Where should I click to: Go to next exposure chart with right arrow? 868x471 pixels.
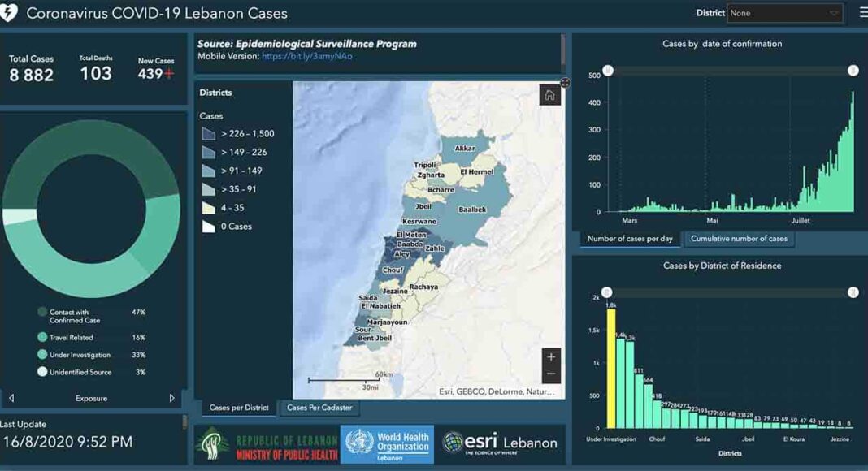pos(171,399)
